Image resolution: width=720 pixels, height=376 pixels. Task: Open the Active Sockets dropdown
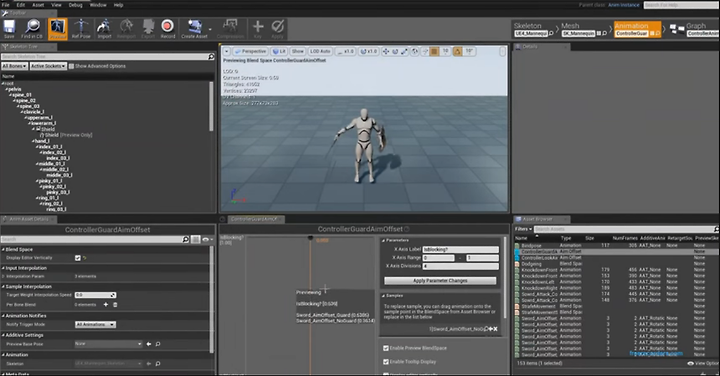point(48,66)
